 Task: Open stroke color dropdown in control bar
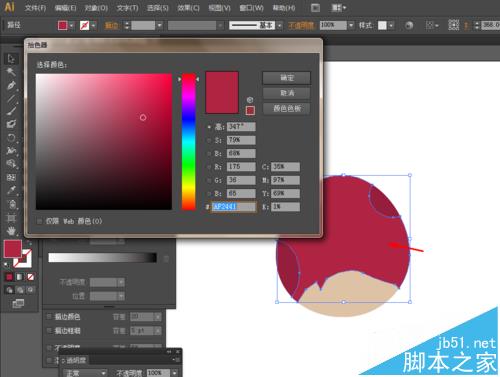click(x=94, y=25)
